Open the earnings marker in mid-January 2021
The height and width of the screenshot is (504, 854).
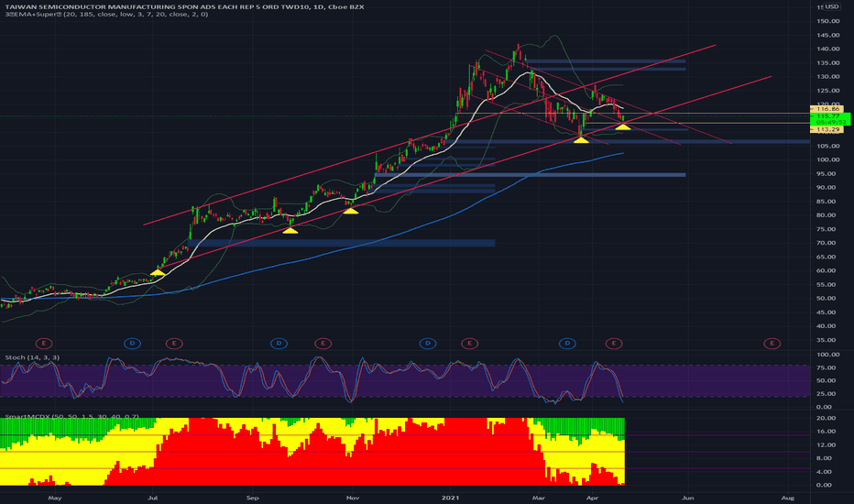coord(469,344)
